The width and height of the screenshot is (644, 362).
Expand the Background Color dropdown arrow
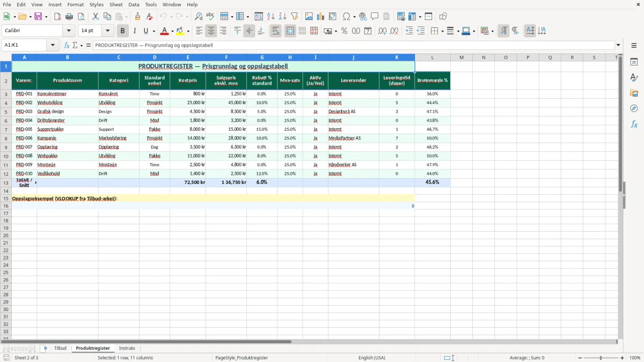(188, 31)
